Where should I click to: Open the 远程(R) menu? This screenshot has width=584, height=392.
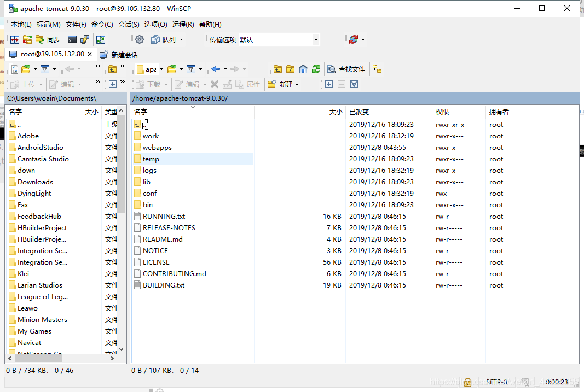tap(183, 25)
